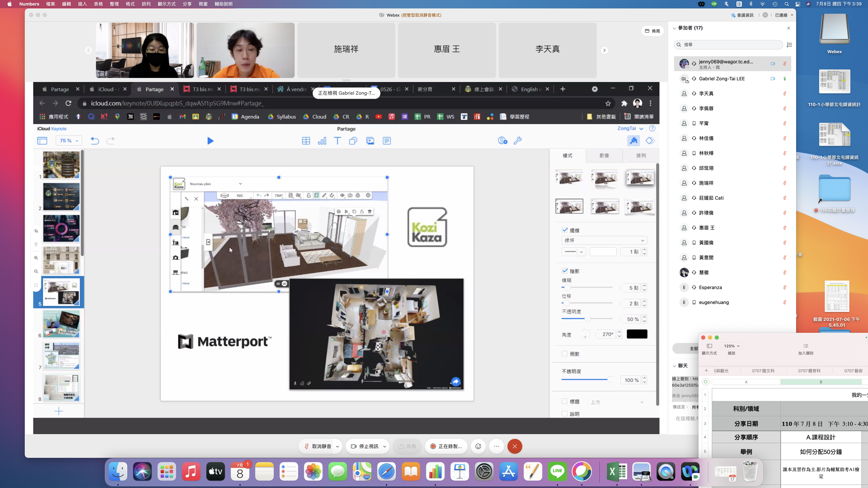Viewport: 868px width, 488px height.
Task: Expand the 線條 border style dropdown
Action: click(x=604, y=240)
